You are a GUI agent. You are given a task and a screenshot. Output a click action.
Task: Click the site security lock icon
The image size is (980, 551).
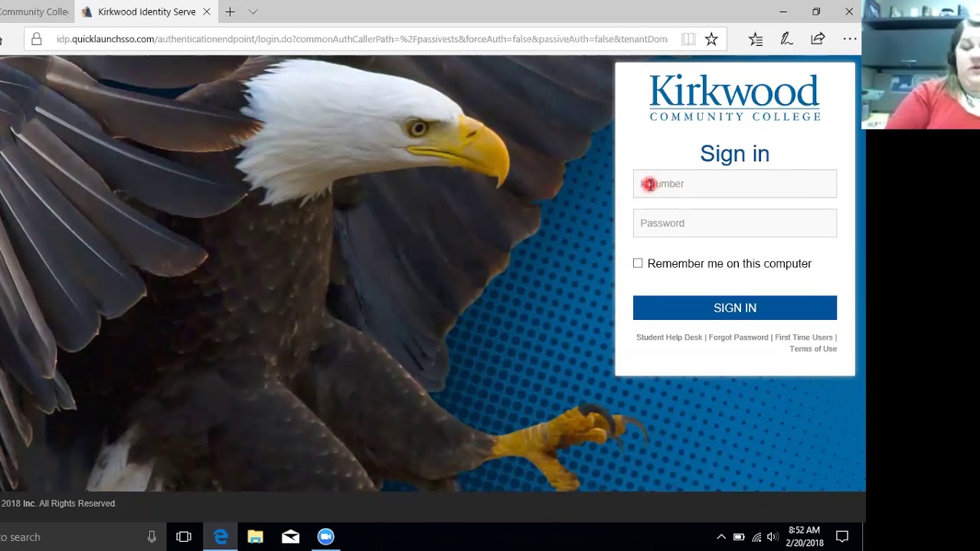[x=36, y=39]
